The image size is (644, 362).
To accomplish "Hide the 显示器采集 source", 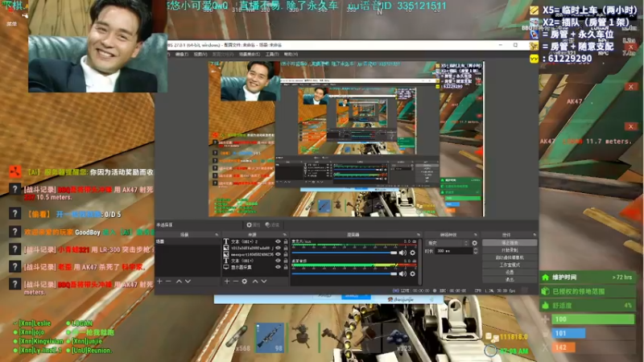I will pyautogui.click(x=278, y=267).
